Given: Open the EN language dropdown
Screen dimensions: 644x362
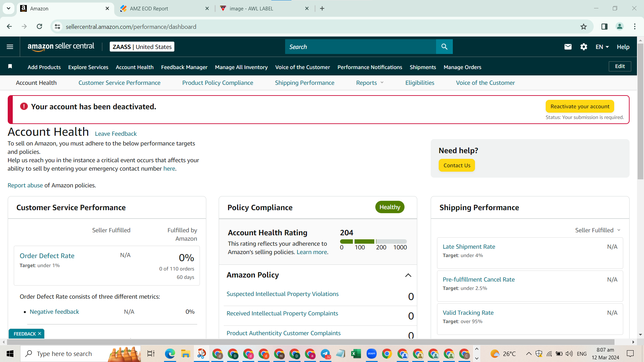Looking at the screenshot, I should click(x=602, y=47).
